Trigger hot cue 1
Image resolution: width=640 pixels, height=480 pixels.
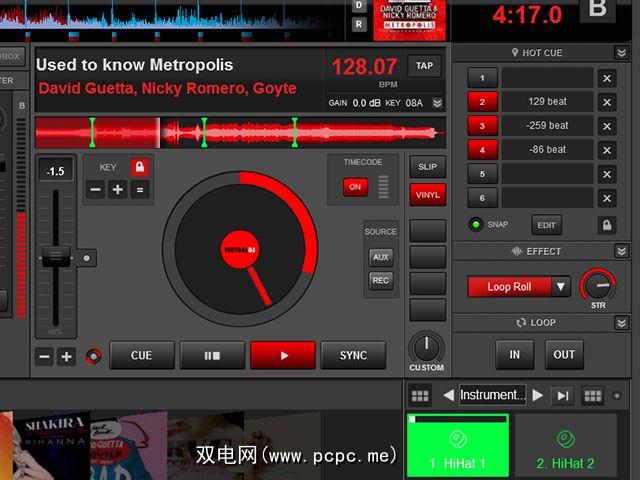482,78
